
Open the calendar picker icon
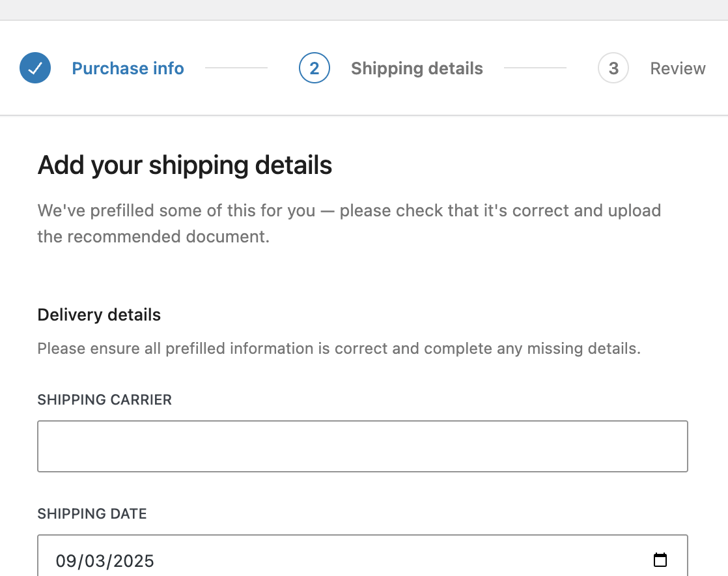tap(660, 560)
